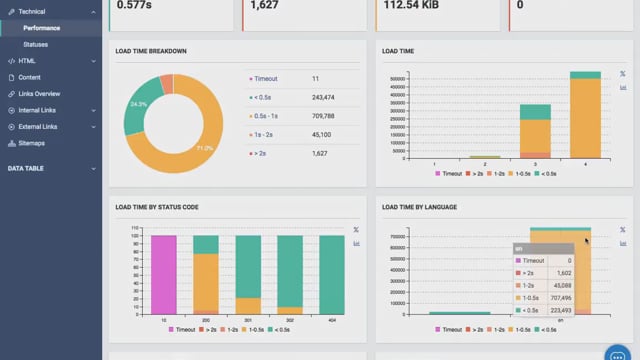640x360 pixels.
Task: Collapse the Technical section
Action: tap(93, 12)
